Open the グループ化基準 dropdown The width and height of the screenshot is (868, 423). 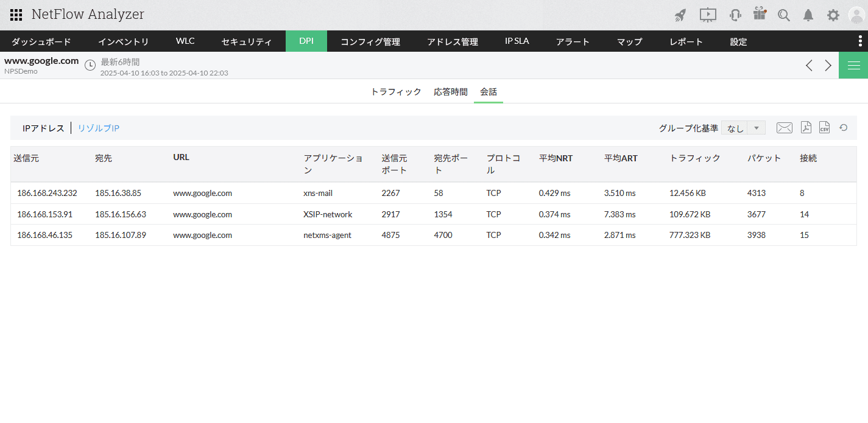(x=743, y=128)
